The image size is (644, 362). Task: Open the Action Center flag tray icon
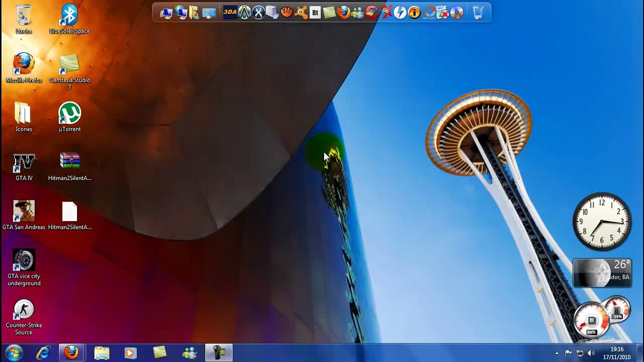568,353
